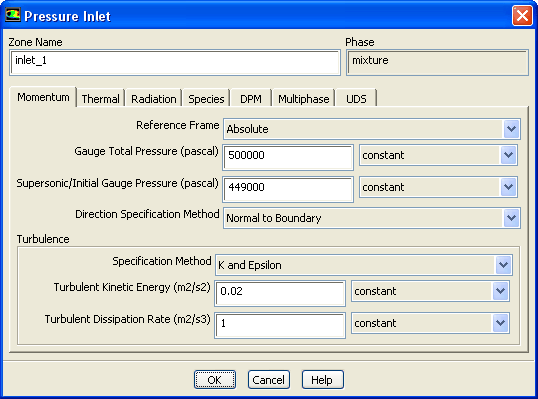The height and width of the screenshot is (399, 538).
Task: Select the Multiphase tab
Action: pos(304,99)
